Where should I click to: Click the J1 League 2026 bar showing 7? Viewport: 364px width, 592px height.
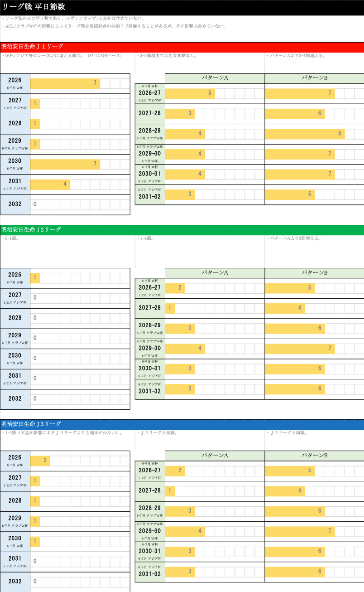tap(65, 83)
